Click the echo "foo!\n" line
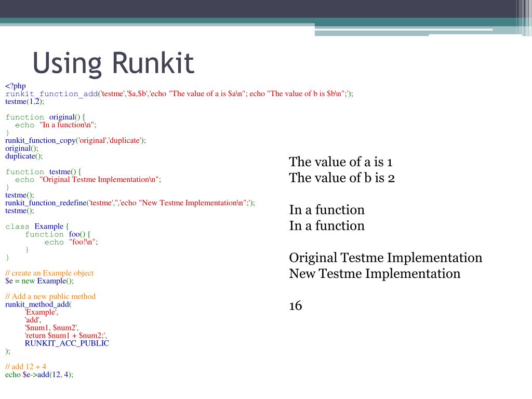 click(x=71, y=242)
